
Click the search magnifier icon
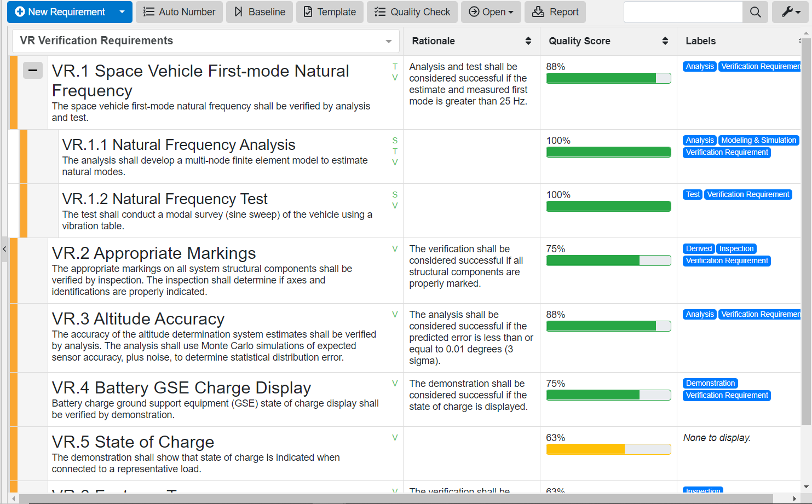(755, 11)
